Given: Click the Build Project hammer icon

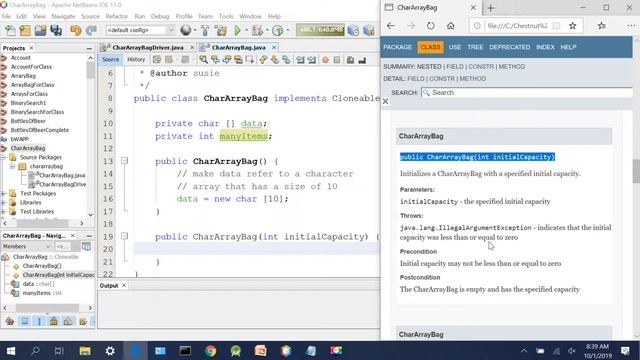Looking at the screenshot, I should coord(205,30).
